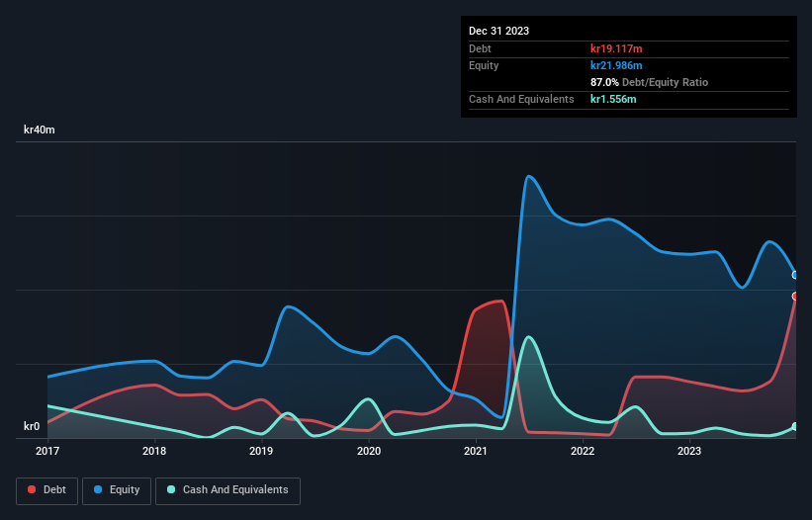The height and width of the screenshot is (520, 812).
Task: Click the 2020 x-axis label
Action: click(369, 451)
